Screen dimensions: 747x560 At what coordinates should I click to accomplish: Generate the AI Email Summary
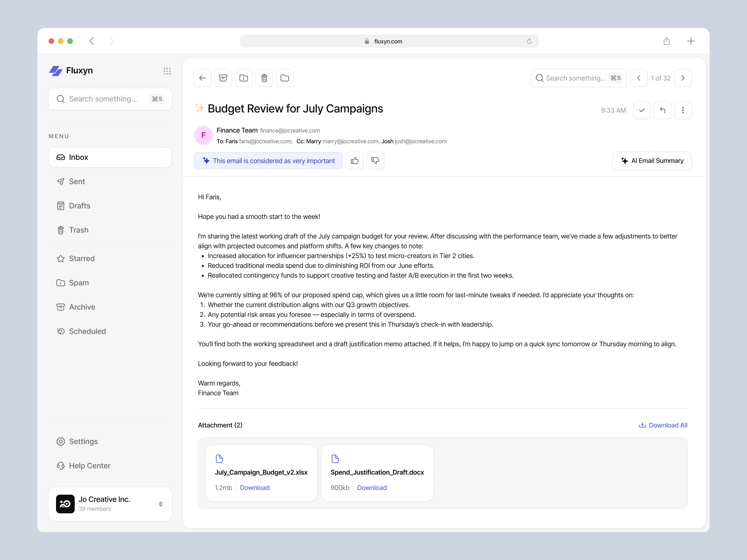coord(652,161)
